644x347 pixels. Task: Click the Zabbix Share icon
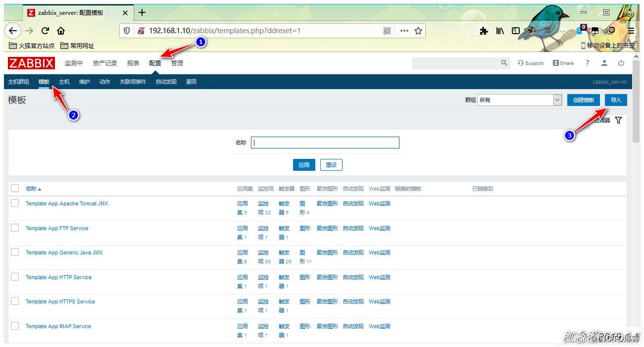click(x=563, y=63)
